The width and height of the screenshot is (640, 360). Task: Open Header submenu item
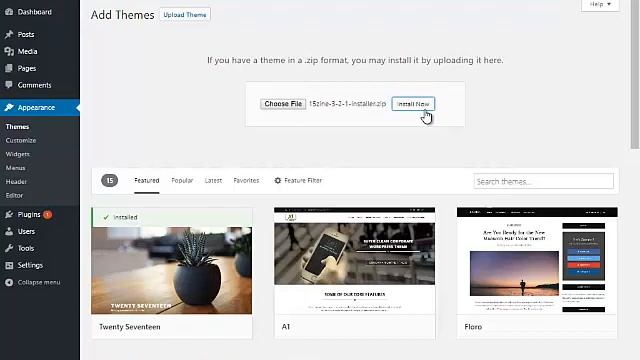16,182
